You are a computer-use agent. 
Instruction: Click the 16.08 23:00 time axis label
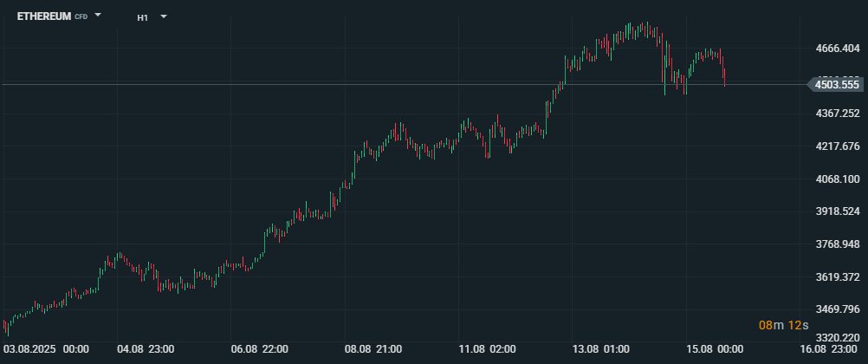click(829, 349)
